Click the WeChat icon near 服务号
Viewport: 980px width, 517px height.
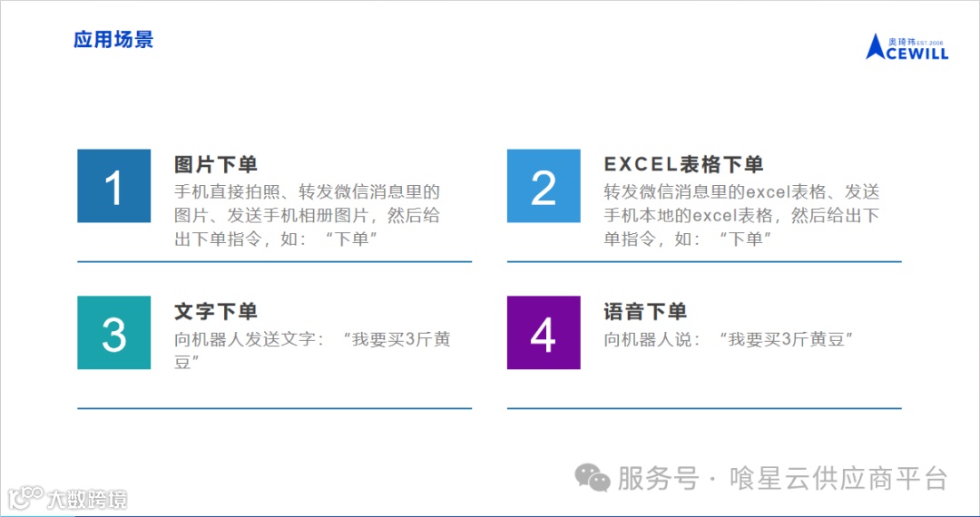(x=592, y=478)
